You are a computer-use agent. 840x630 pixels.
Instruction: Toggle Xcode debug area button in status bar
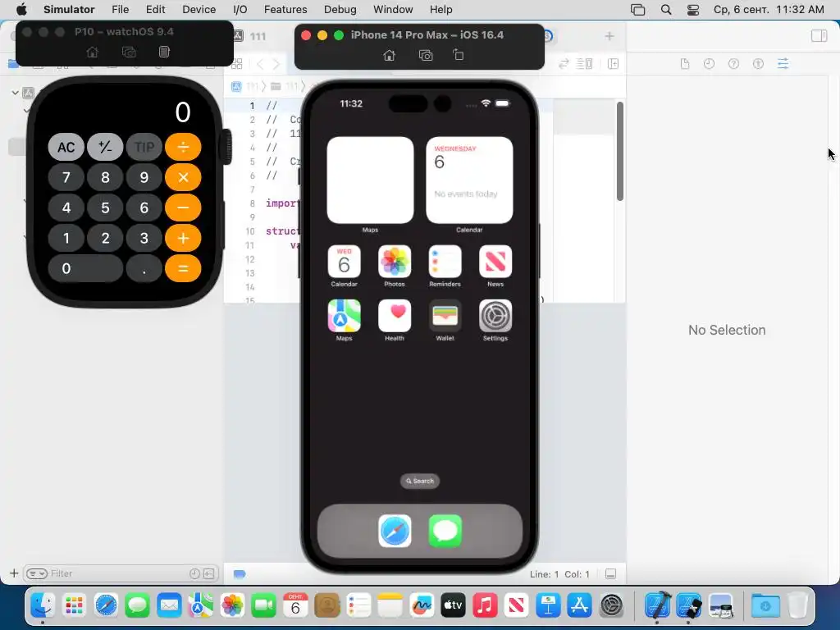click(x=610, y=573)
